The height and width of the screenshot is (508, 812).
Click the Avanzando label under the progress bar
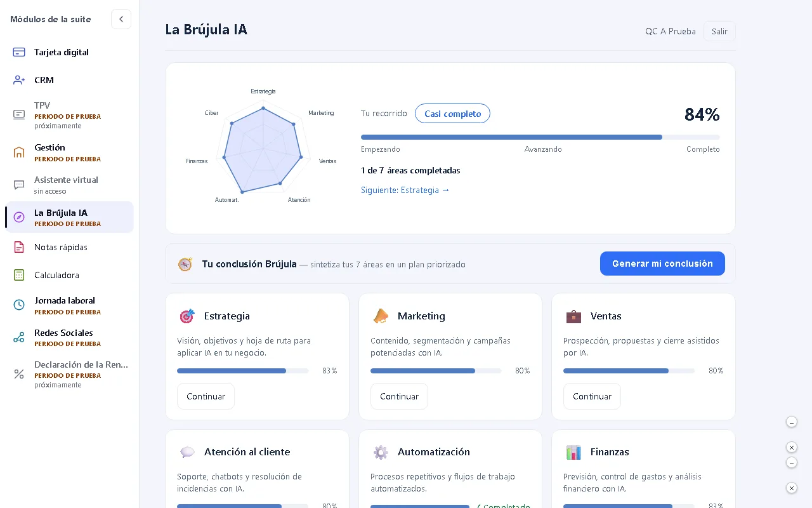543,149
